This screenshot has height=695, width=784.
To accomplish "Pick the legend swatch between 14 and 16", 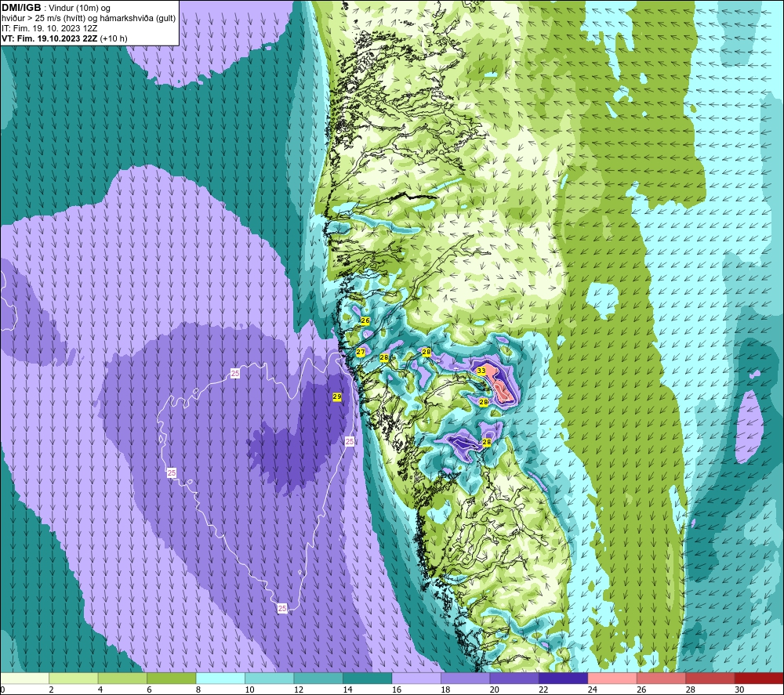I will [x=368, y=678].
